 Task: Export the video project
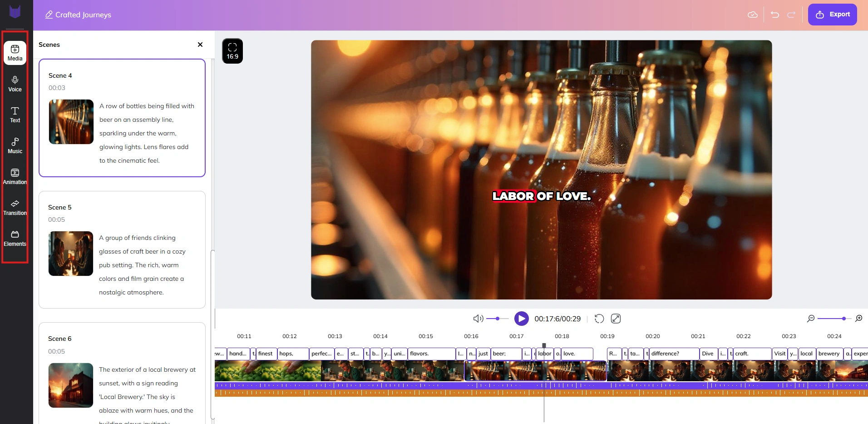(833, 15)
